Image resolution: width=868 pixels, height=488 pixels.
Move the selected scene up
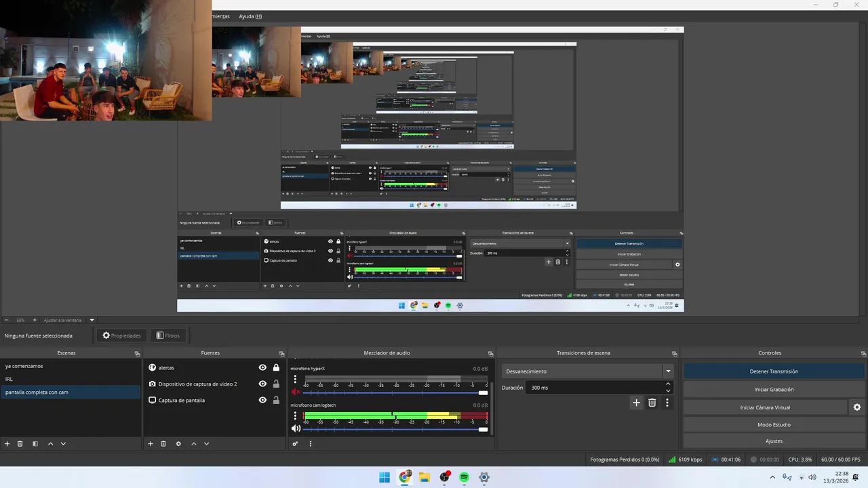(x=50, y=444)
